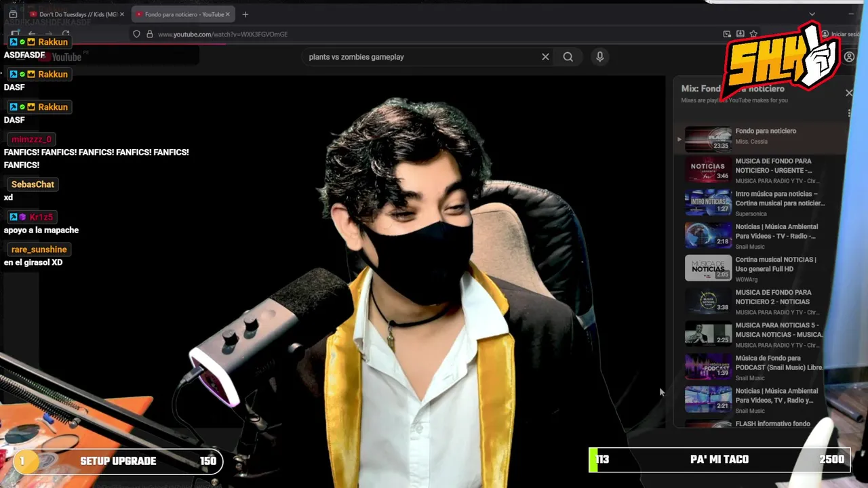
Task: Click the 1:27 Intro Noticias thumbnail
Action: click(x=708, y=203)
